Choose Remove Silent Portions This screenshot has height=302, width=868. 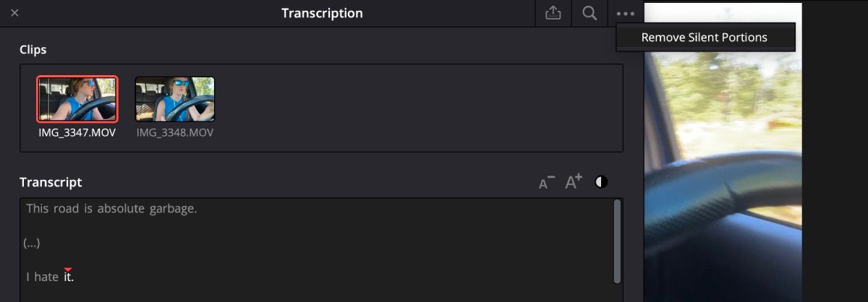(x=704, y=38)
